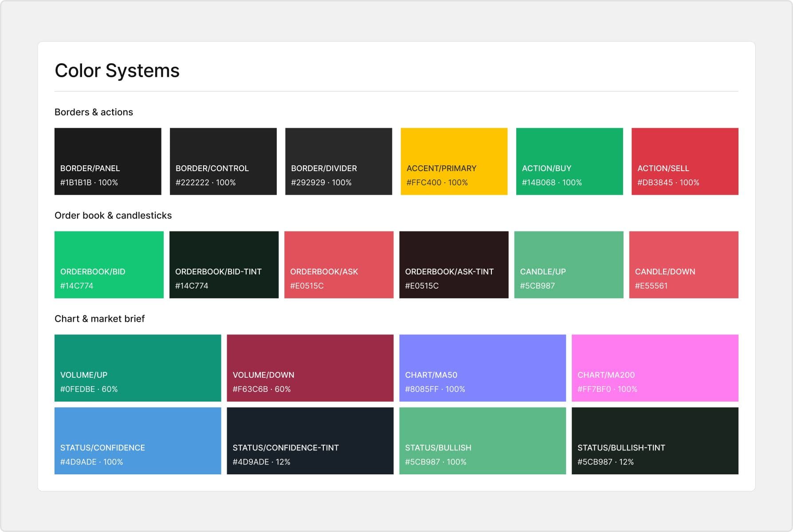
Task: Click the Chart & market brief label
Action: click(x=99, y=319)
